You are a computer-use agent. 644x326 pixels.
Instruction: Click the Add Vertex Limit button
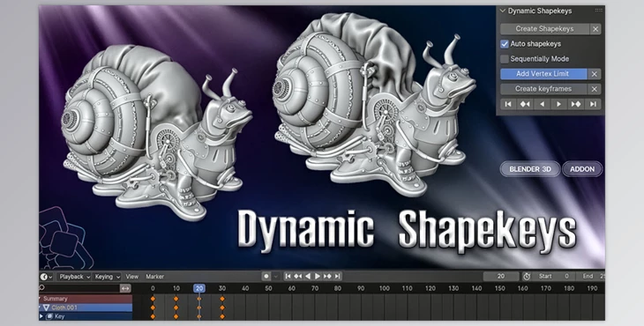(543, 74)
